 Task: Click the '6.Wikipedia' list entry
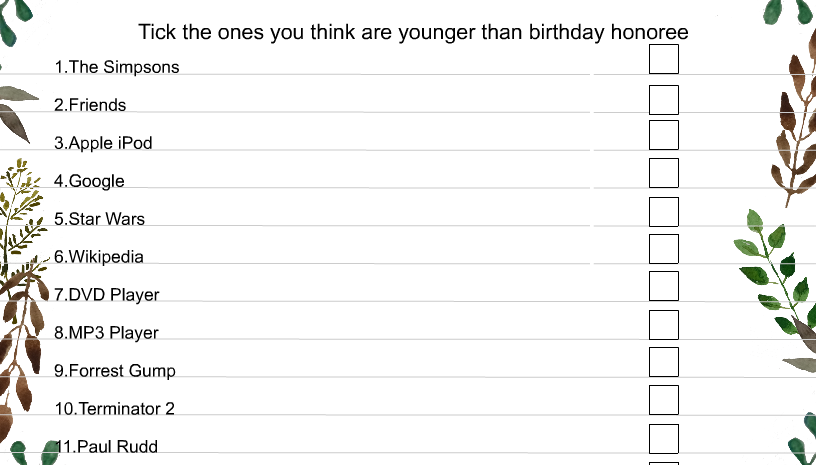99,256
